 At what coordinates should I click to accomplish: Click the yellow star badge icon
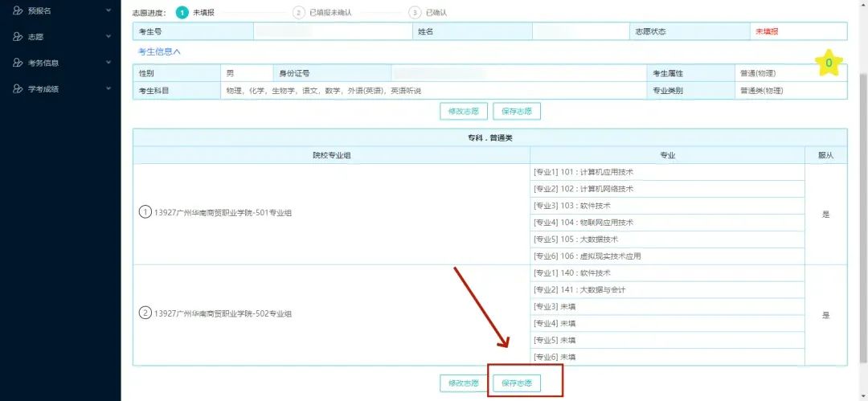(829, 63)
